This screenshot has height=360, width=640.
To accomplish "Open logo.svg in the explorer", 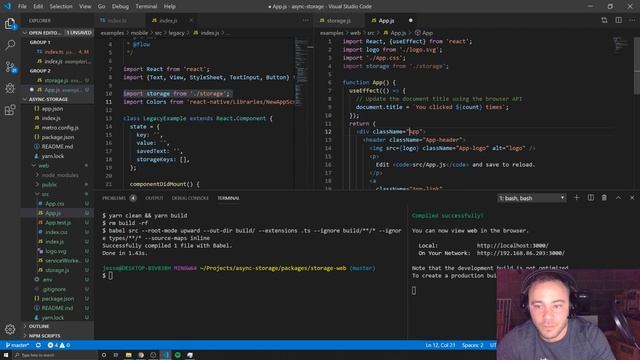I will [x=57, y=251].
